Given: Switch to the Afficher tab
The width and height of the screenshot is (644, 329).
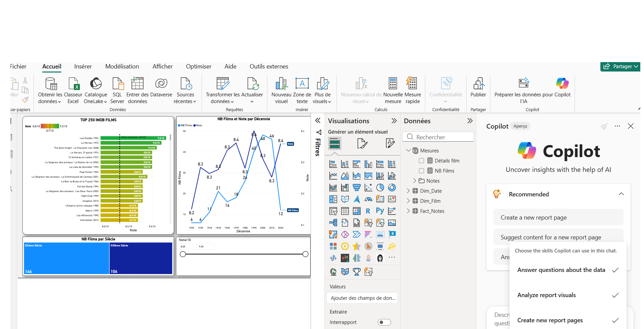Looking at the screenshot, I should point(162,66).
